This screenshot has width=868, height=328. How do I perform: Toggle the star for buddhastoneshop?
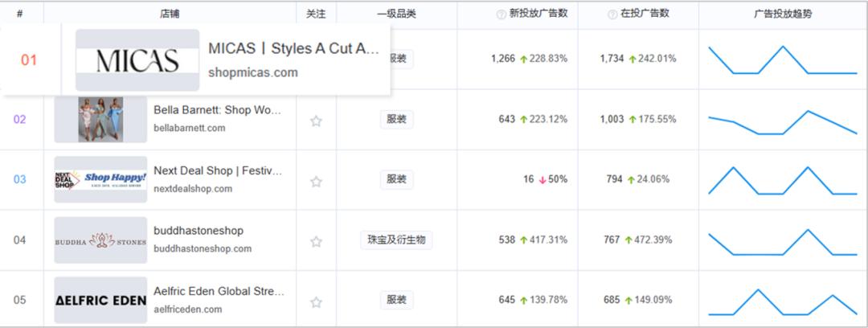[316, 241]
